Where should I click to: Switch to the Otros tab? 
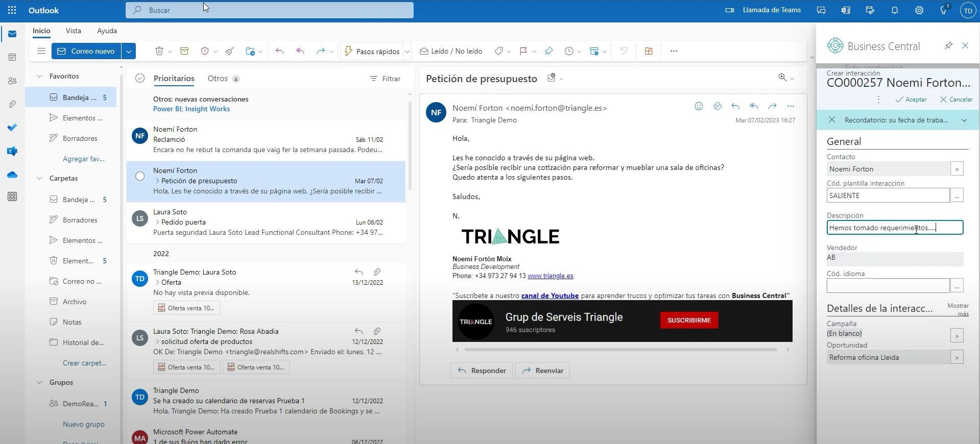pos(218,79)
